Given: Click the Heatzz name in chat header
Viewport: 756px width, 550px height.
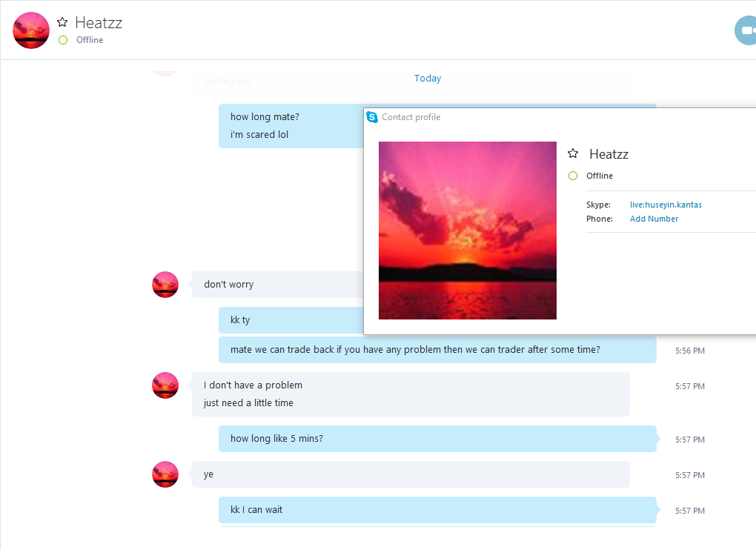Looking at the screenshot, I should click(x=99, y=23).
